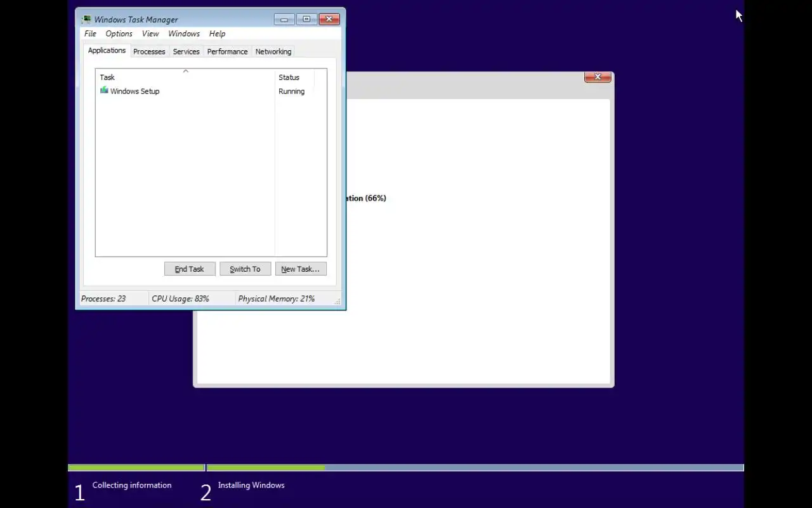
Task: Select the Windows Setup task icon
Action: [104, 90]
